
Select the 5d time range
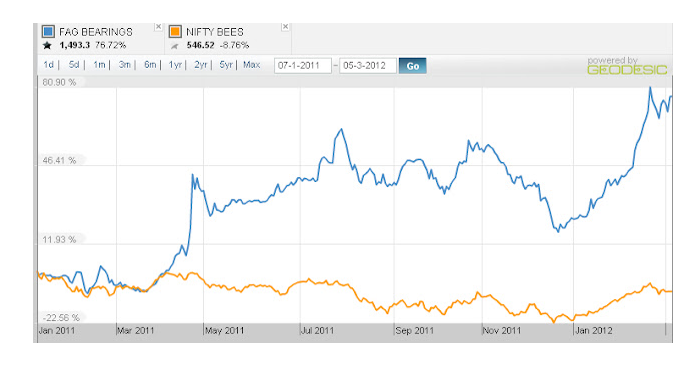74,65
